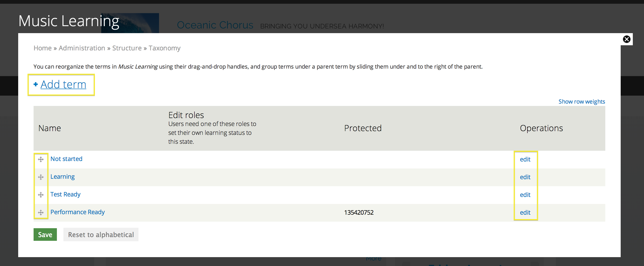Open Administration in the breadcrumb
Screen dimensions: 644x266
tap(82, 48)
